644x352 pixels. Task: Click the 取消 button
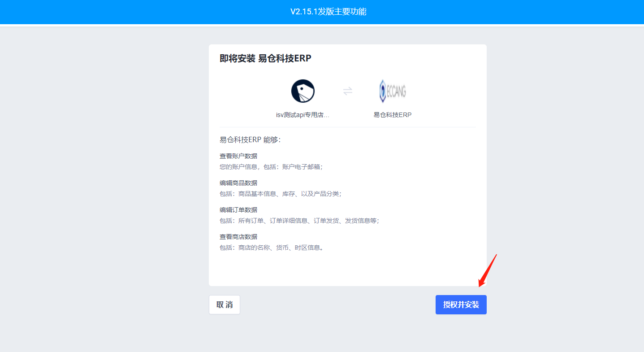[x=225, y=304]
